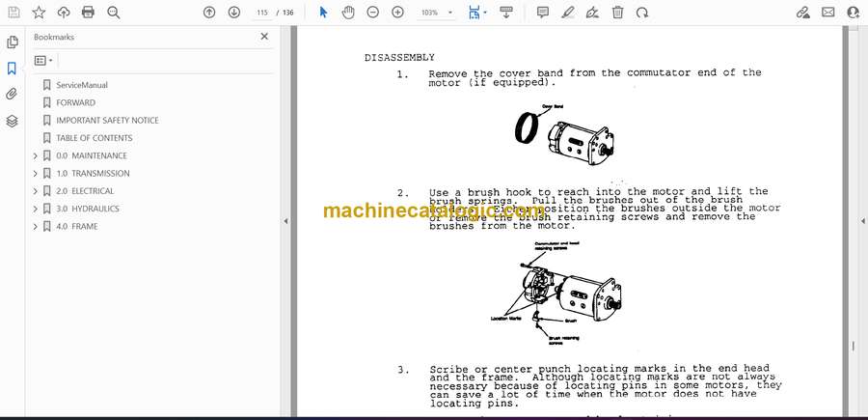Open the layers panel icon
Image resolution: width=868 pixels, height=420 pixels.
pos(12,121)
